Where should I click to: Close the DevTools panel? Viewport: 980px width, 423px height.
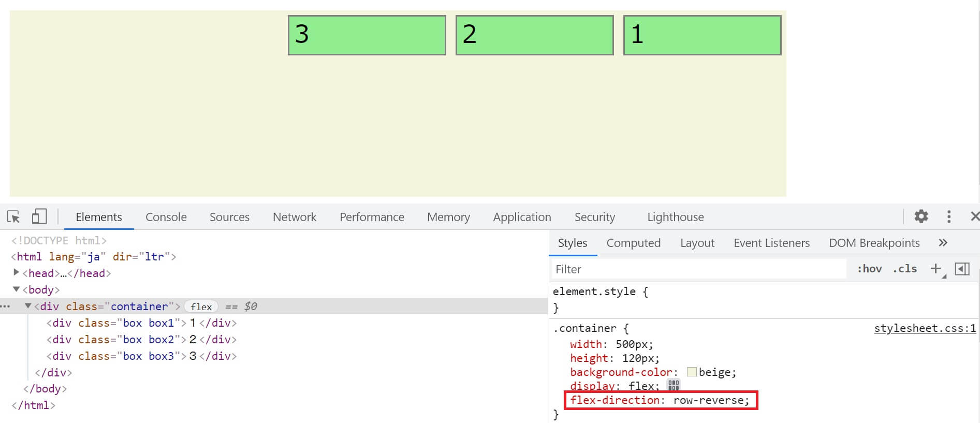pos(974,216)
